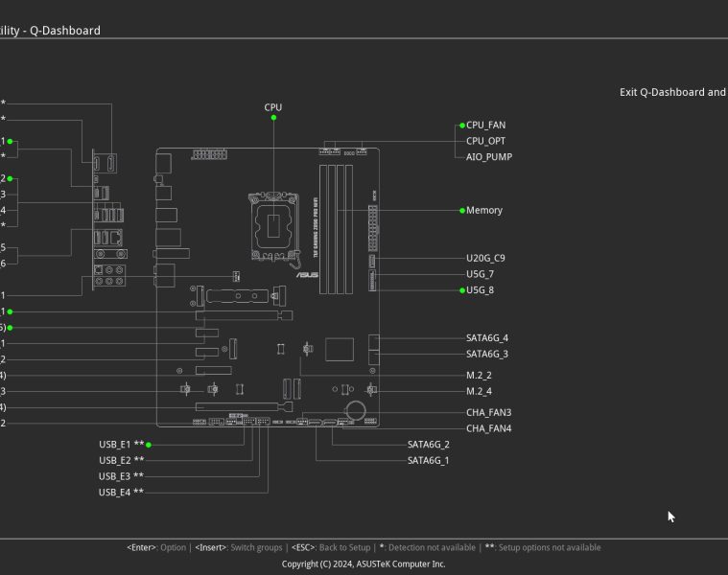Click the bottom PCIe x16 slot on diagram
Viewport: 728px width, 575px height.
pyautogui.click(x=245, y=407)
